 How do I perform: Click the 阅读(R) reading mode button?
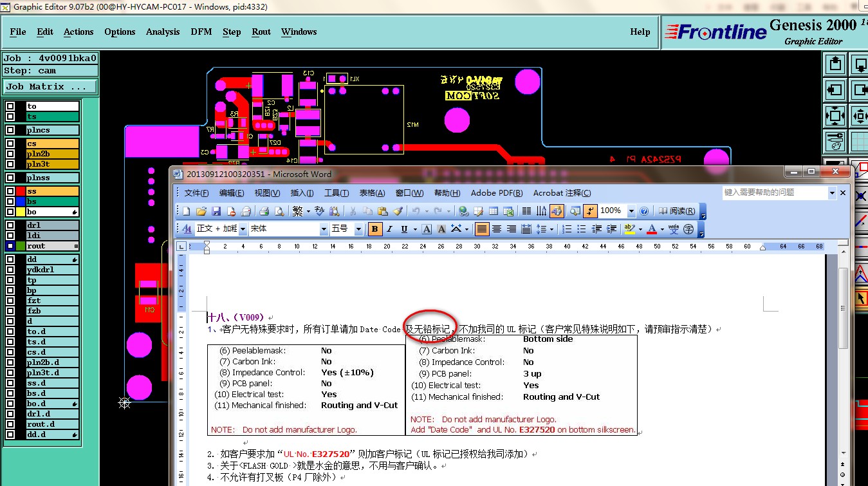tap(676, 211)
